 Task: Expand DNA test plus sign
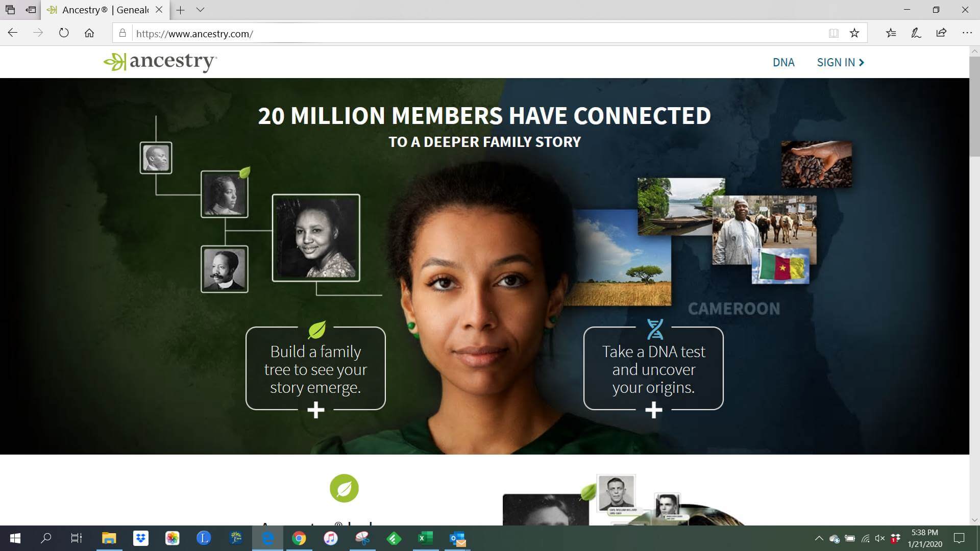pyautogui.click(x=654, y=410)
